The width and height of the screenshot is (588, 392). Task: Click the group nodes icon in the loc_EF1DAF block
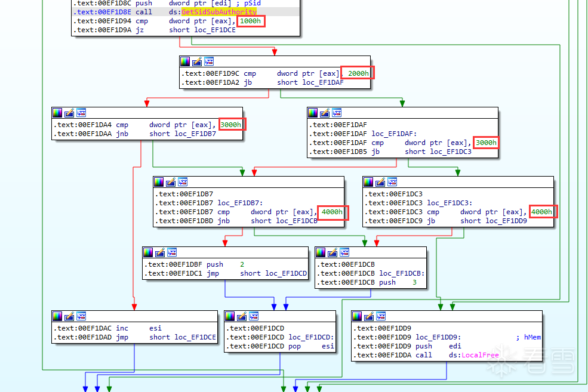coord(337,113)
